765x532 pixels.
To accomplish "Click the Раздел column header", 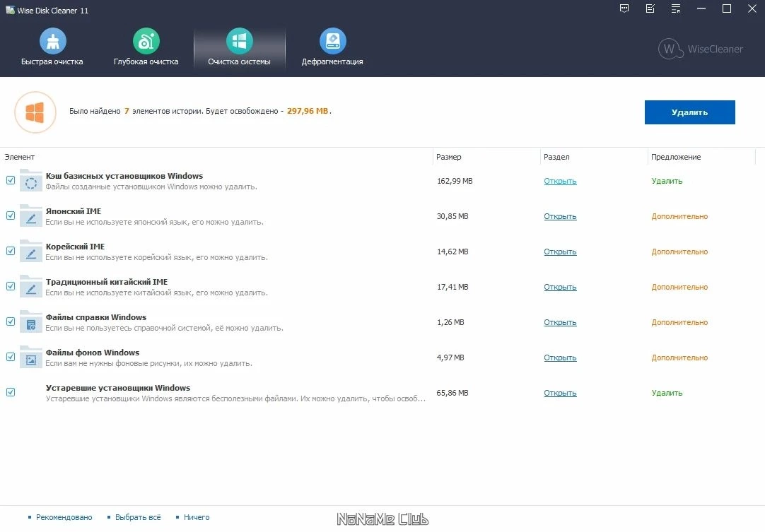I will 556,157.
